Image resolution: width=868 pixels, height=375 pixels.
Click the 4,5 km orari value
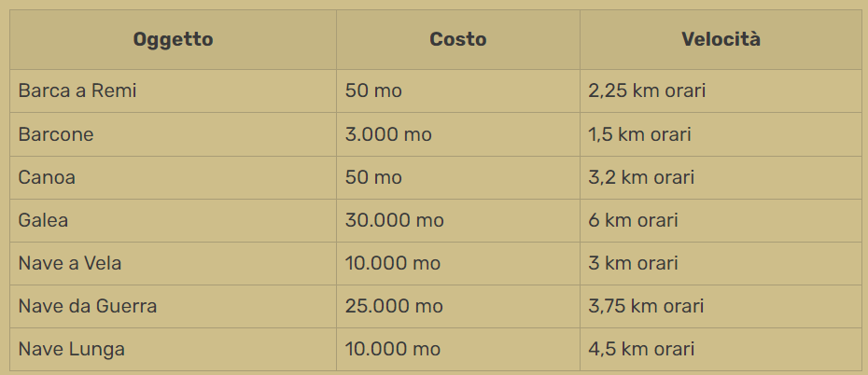point(641,349)
